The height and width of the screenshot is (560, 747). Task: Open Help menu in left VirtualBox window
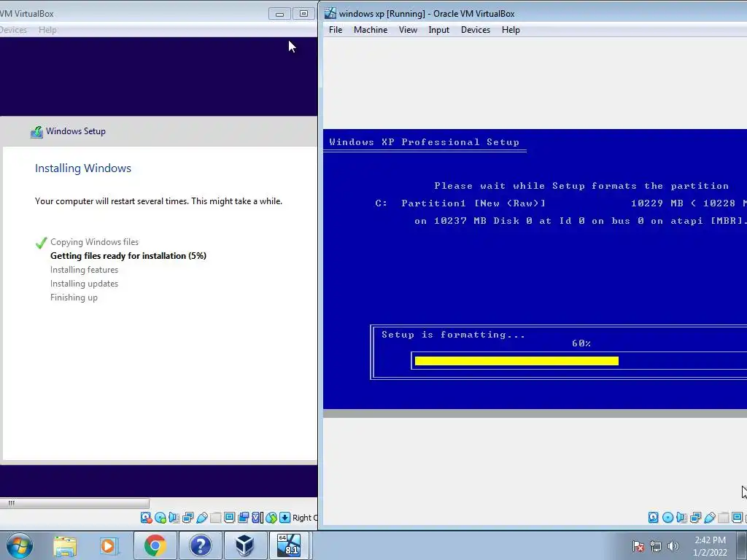point(47,29)
